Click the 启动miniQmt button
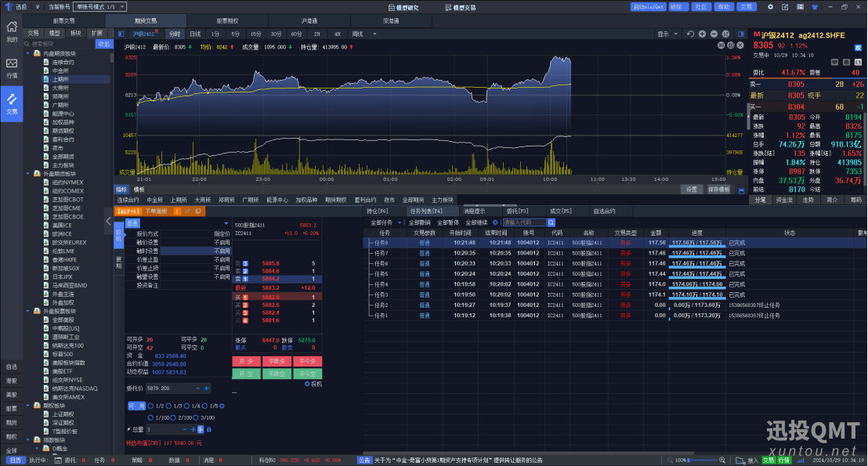Viewport: 868px width, 466px height. 648,7
